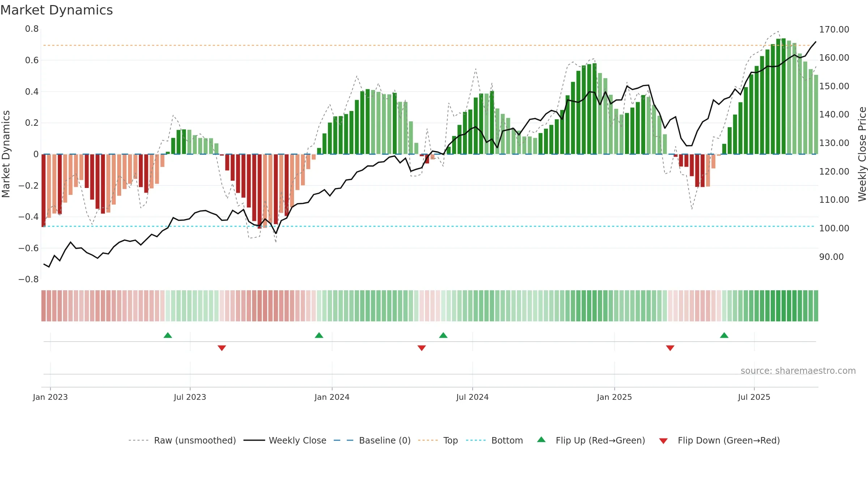Toggle the Top legend entry
This screenshot has height=488, width=868.
click(x=438, y=440)
